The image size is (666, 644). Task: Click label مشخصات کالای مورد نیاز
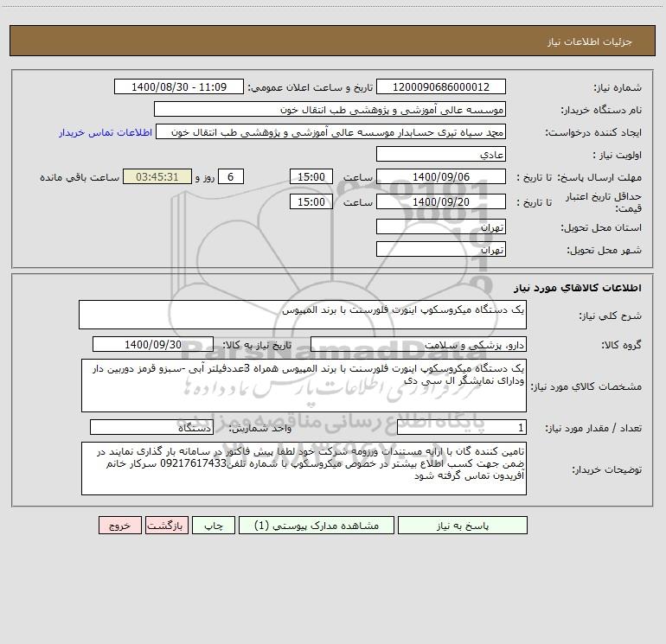586,386
